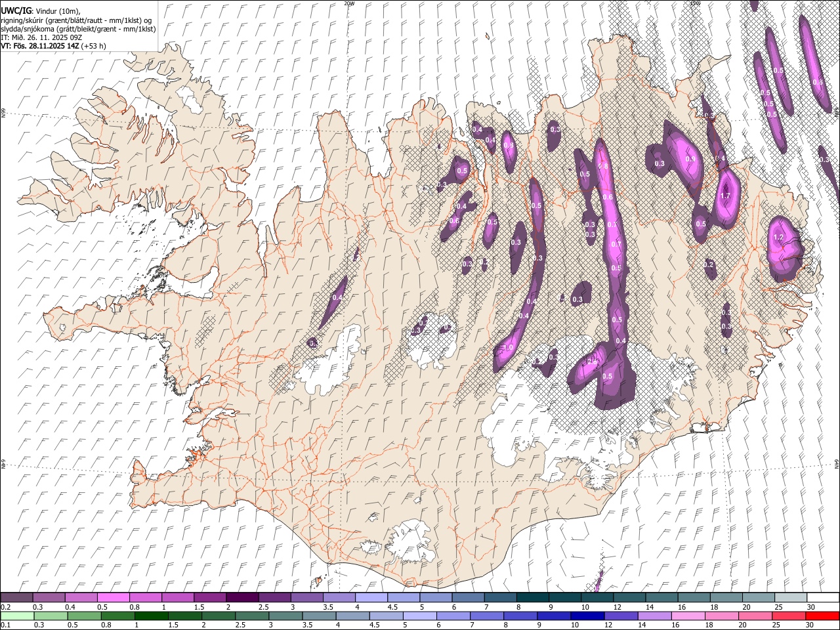Click the '20W' longitude label
Image resolution: width=840 pixels, height=630 pixels.
pos(349,3)
